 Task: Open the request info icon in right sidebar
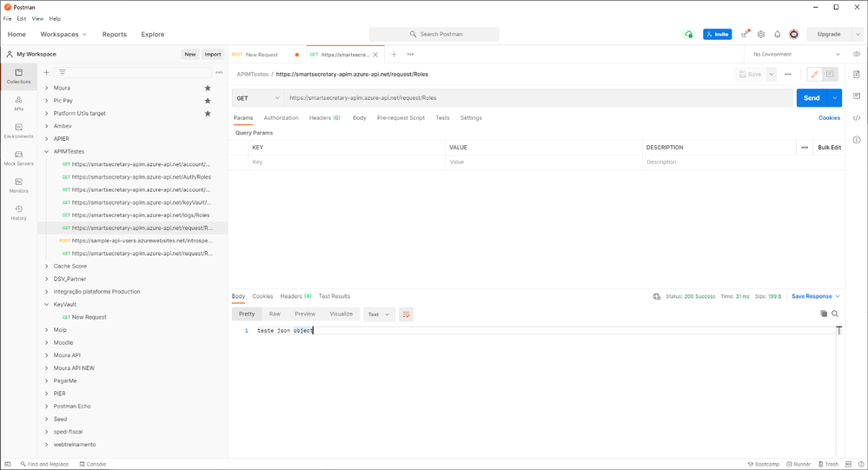(857, 140)
